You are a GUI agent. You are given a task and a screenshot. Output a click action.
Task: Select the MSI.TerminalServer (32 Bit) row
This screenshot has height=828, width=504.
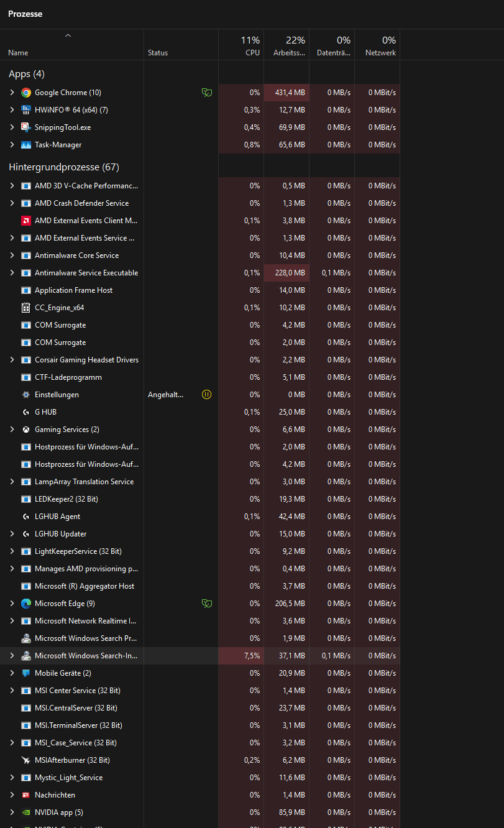pyautogui.click(x=200, y=725)
